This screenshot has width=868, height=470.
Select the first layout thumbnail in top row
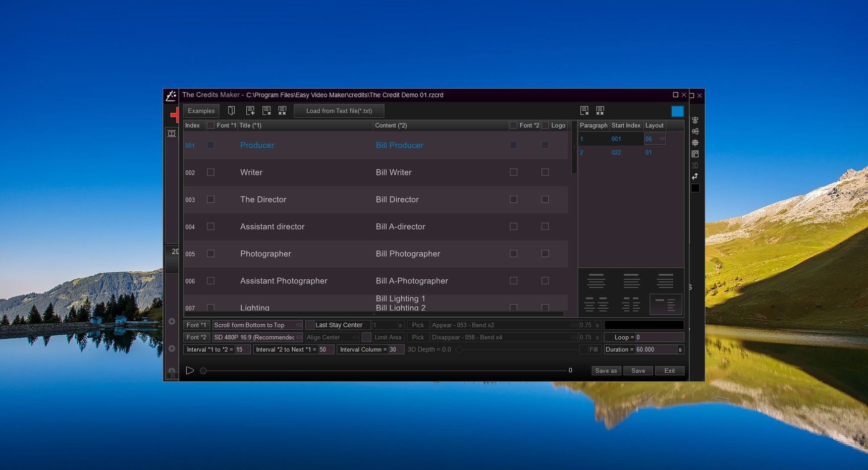(x=596, y=280)
